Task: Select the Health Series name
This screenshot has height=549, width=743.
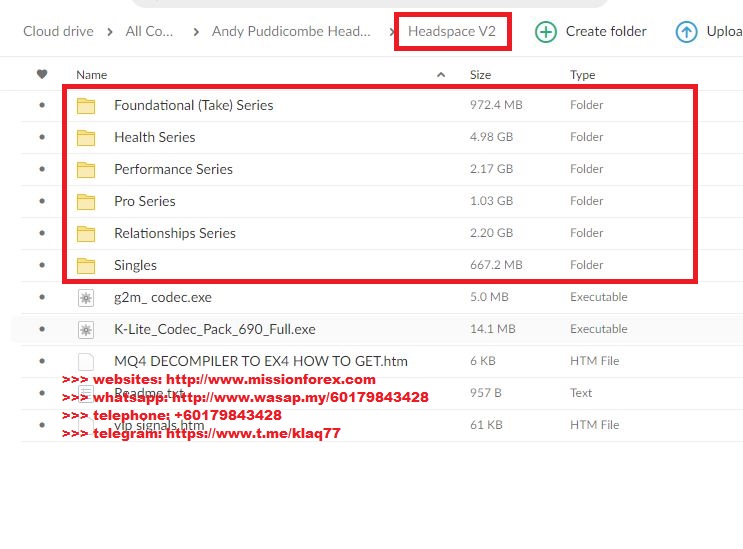Action: (x=154, y=137)
